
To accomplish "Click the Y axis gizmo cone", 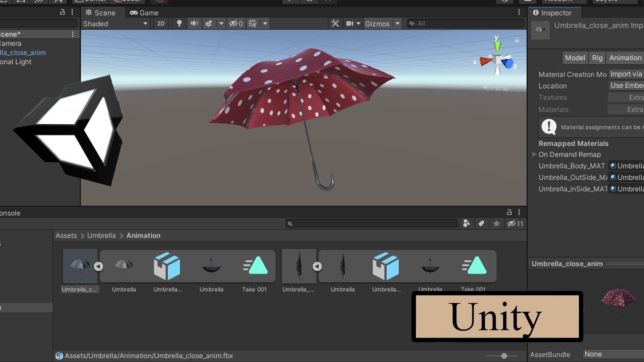I will tap(497, 46).
